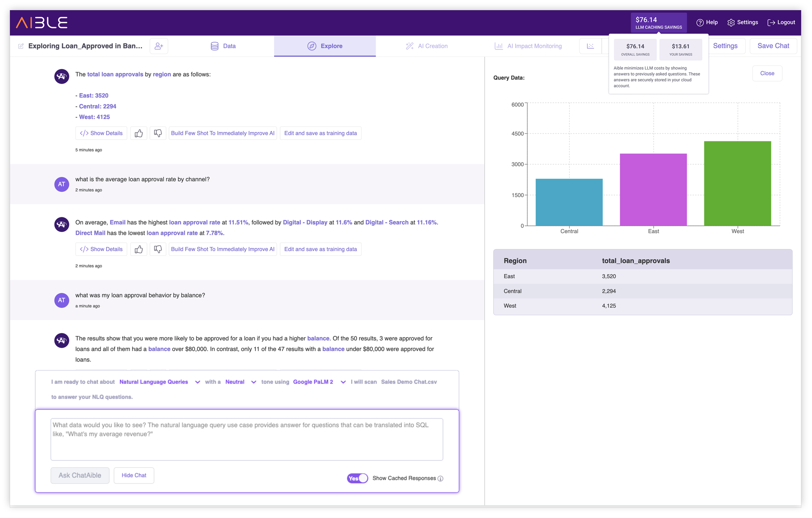Screen dimensions: 812x518
Task: Click the Explore tab
Action: pyautogui.click(x=325, y=46)
